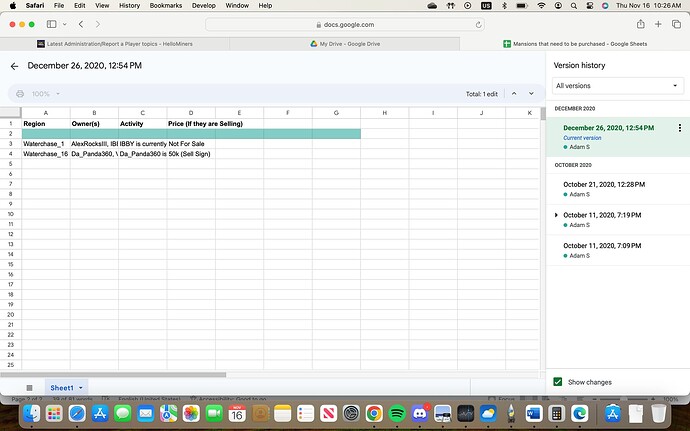The width and height of the screenshot is (690, 431).
Task: Open the Sheet1 tab dropdown arrow
Action: [81, 388]
